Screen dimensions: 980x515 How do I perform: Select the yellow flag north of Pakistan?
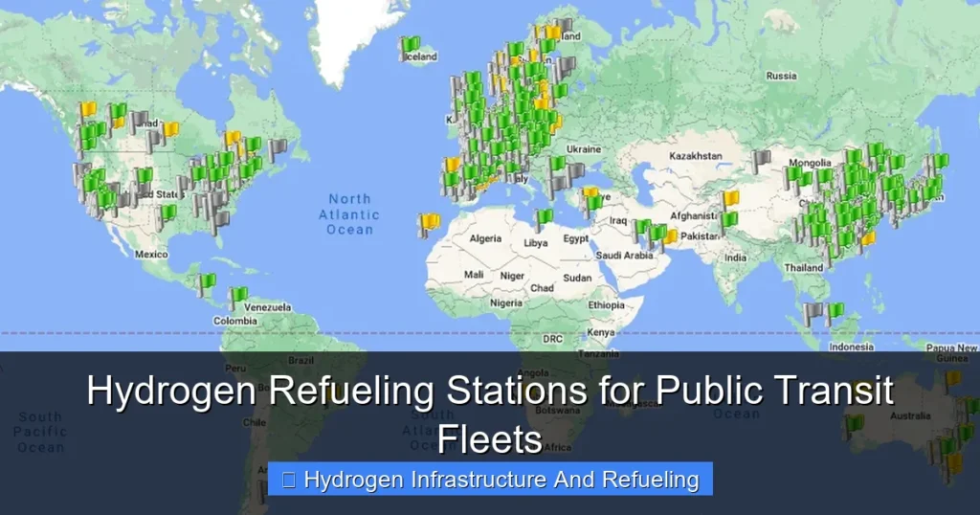tap(730, 201)
